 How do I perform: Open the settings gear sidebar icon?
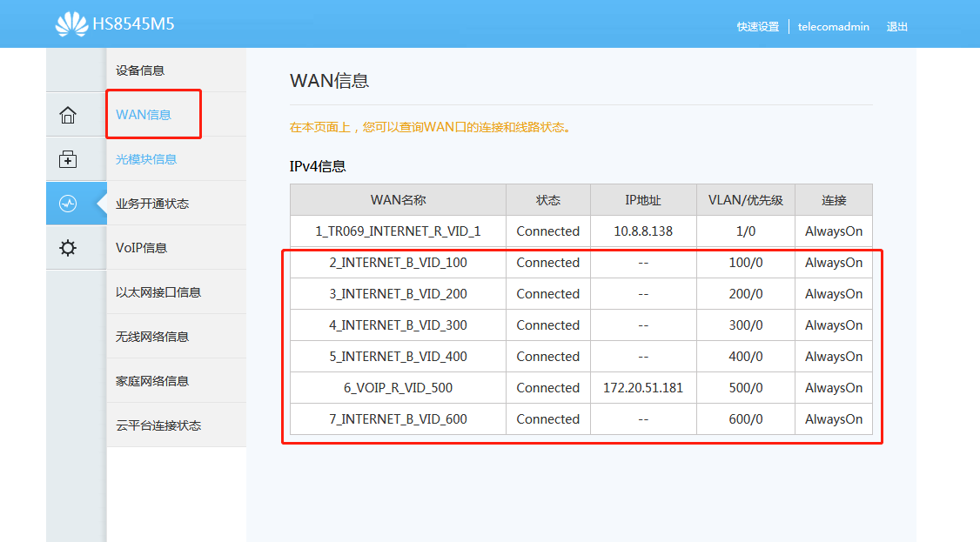pos(68,248)
